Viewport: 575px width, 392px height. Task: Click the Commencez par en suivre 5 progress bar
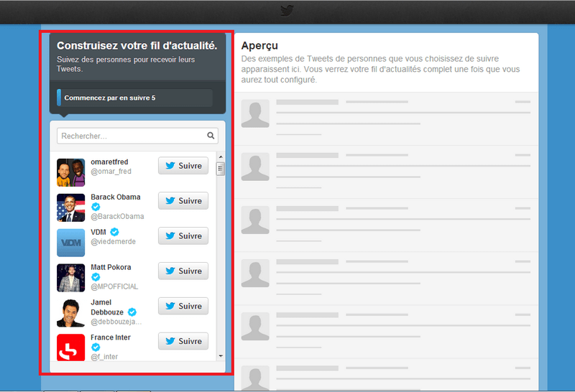[134, 98]
